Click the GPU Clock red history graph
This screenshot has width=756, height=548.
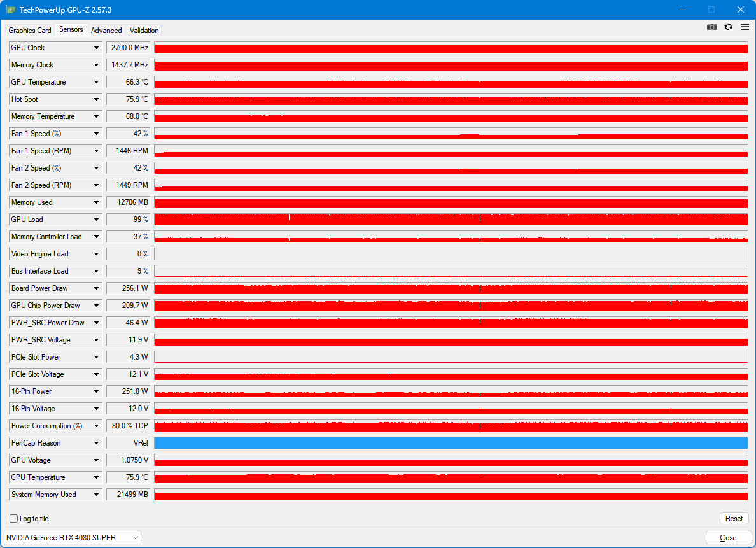coord(451,48)
